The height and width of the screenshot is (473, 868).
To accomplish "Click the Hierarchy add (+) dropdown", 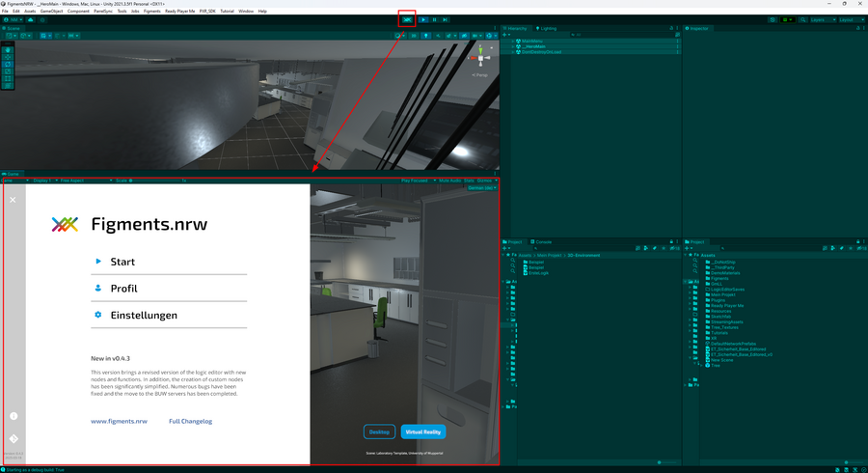I will (506, 35).
